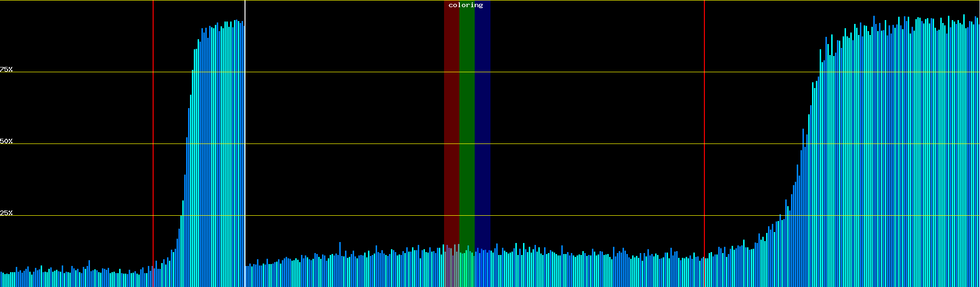Click the 75% axis label
The width and height of the screenshot is (980, 287).
click(6, 69)
